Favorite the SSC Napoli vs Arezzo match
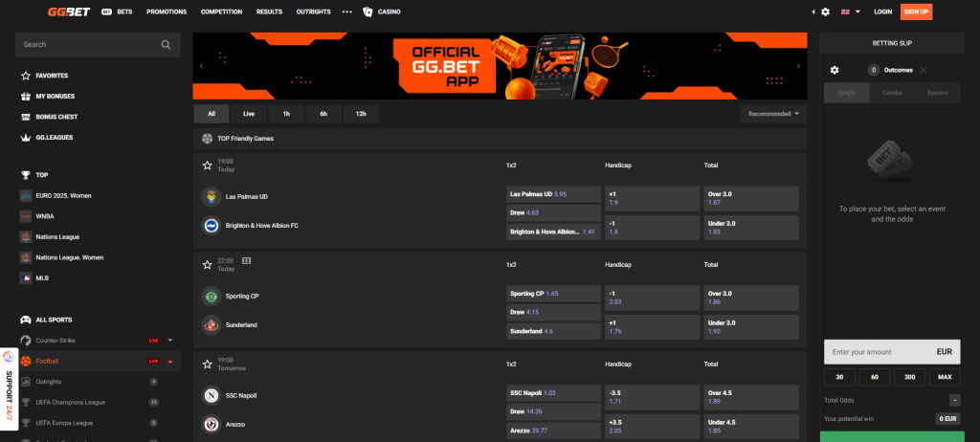Screen dimensions: 980x442 point(207,364)
